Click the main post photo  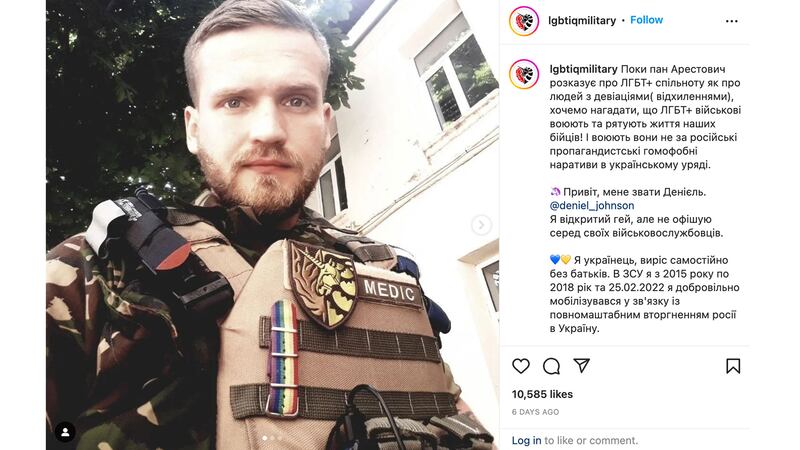[272, 225]
